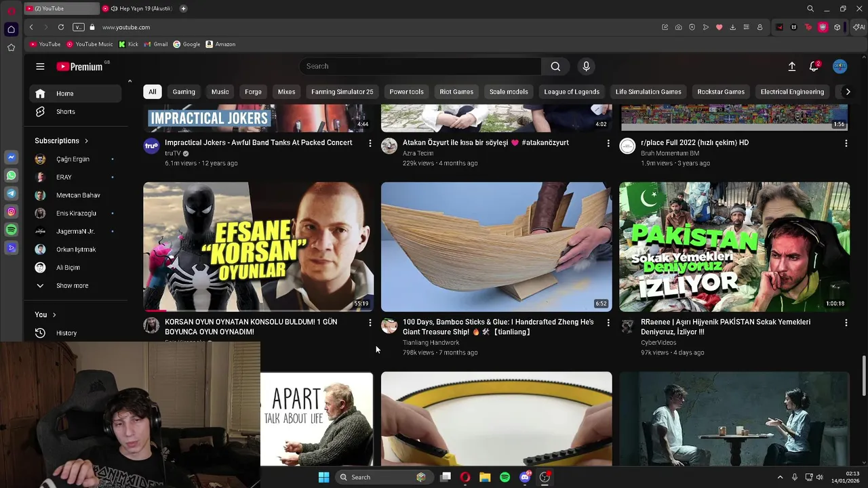Play the Efsane Korsan Oyunlar video thumbnail

(258, 247)
